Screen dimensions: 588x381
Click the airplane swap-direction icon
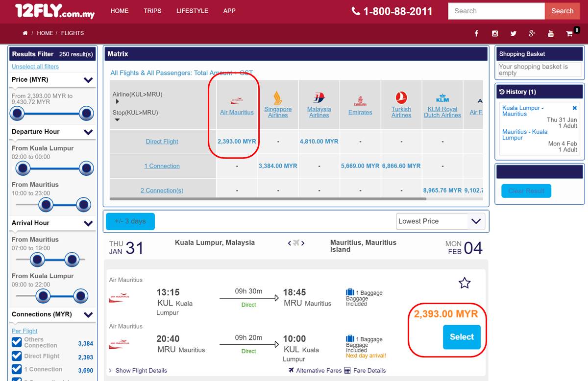[296, 243]
